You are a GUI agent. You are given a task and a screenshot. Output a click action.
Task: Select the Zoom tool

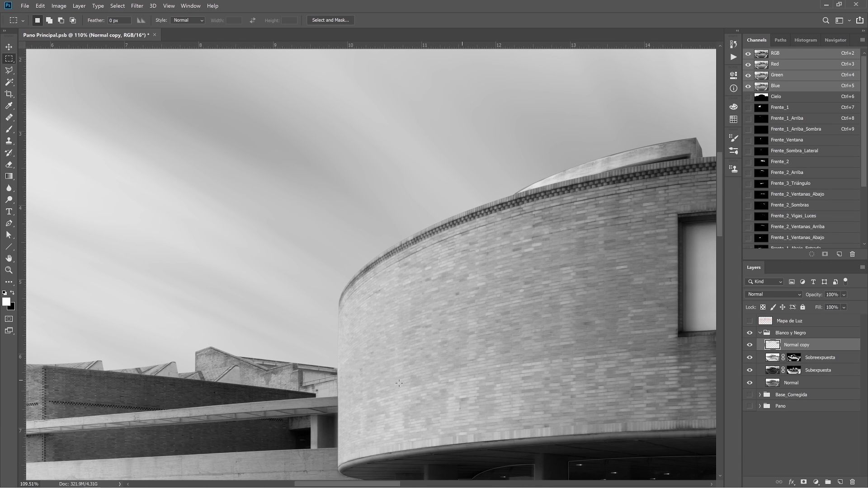(9, 270)
